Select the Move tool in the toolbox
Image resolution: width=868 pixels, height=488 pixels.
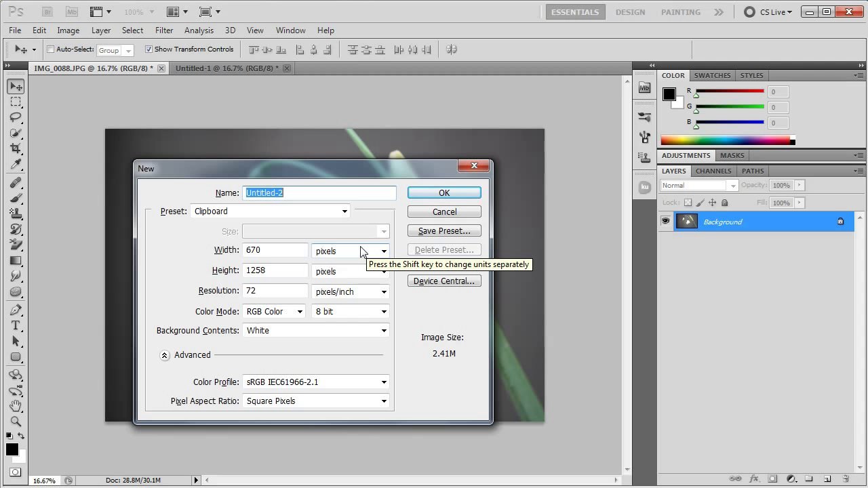click(x=16, y=86)
